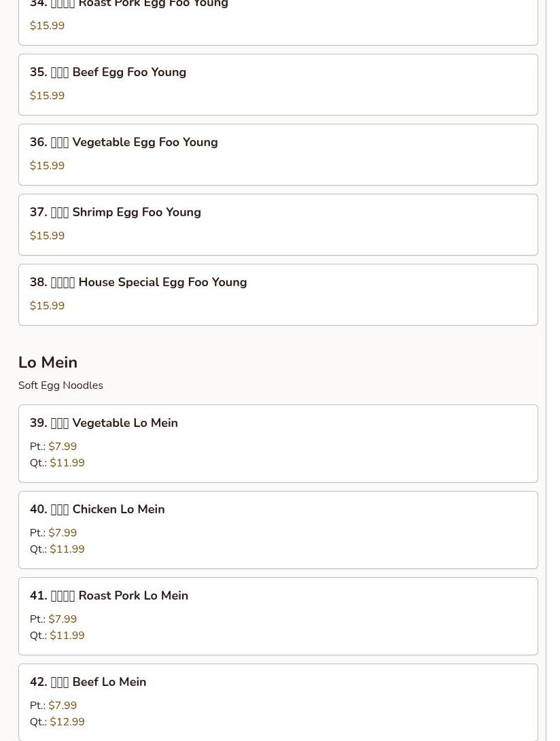Open Beef Lo Mein item
The width and height of the screenshot is (560, 741).
coord(278,702)
